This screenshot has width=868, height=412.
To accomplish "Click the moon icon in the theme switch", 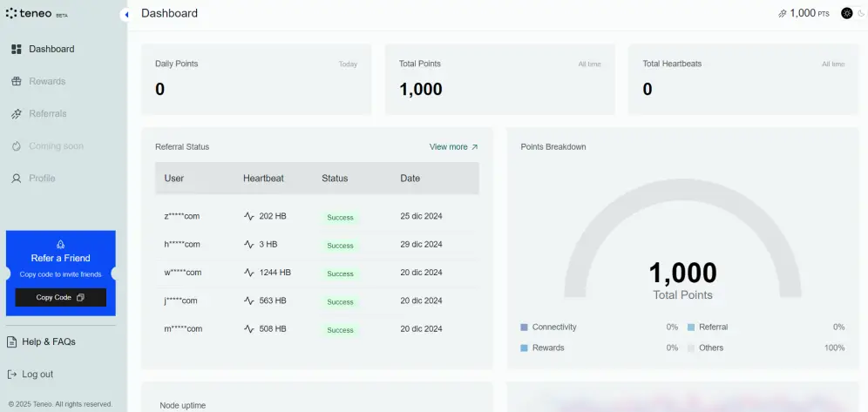I will coord(861,13).
